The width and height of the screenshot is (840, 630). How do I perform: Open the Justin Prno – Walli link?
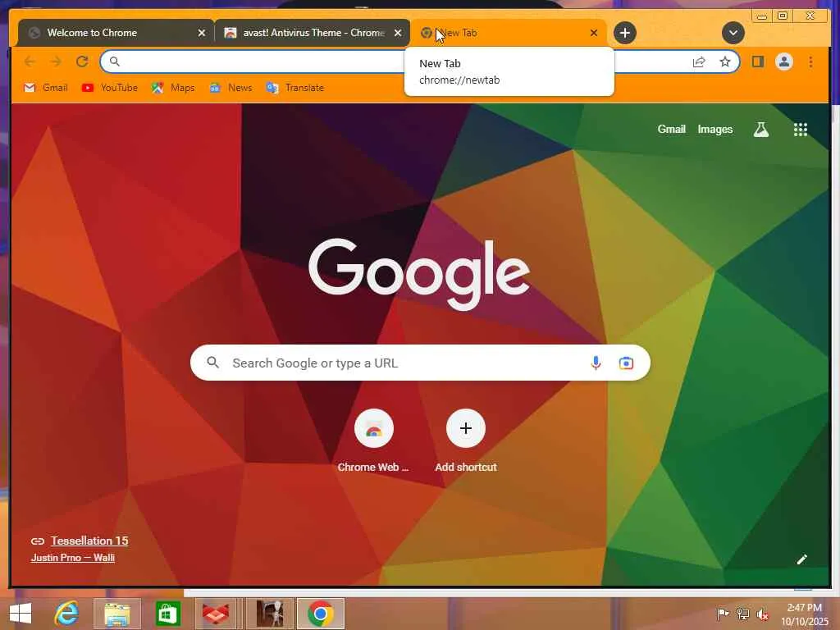(x=73, y=558)
